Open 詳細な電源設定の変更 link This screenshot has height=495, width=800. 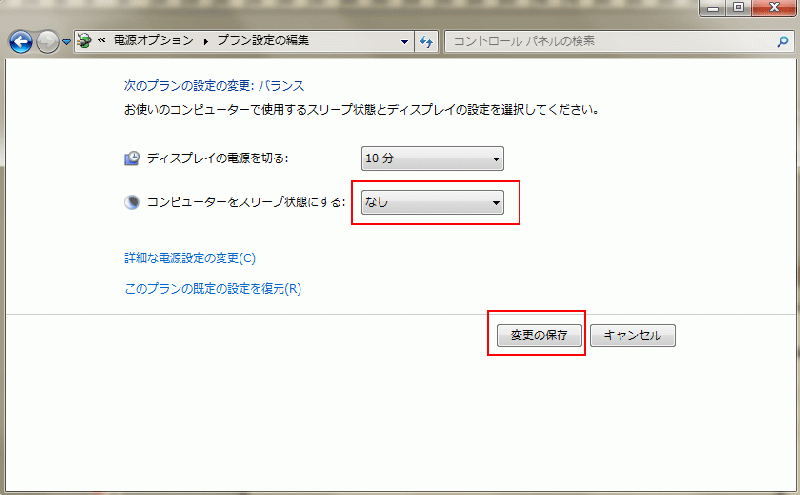(x=189, y=258)
